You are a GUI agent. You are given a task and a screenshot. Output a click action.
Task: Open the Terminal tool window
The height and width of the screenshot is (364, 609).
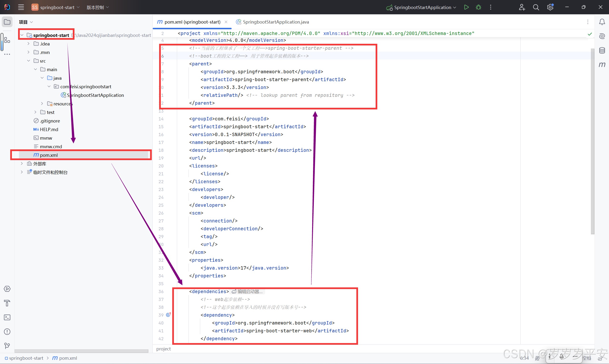click(x=7, y=317)
